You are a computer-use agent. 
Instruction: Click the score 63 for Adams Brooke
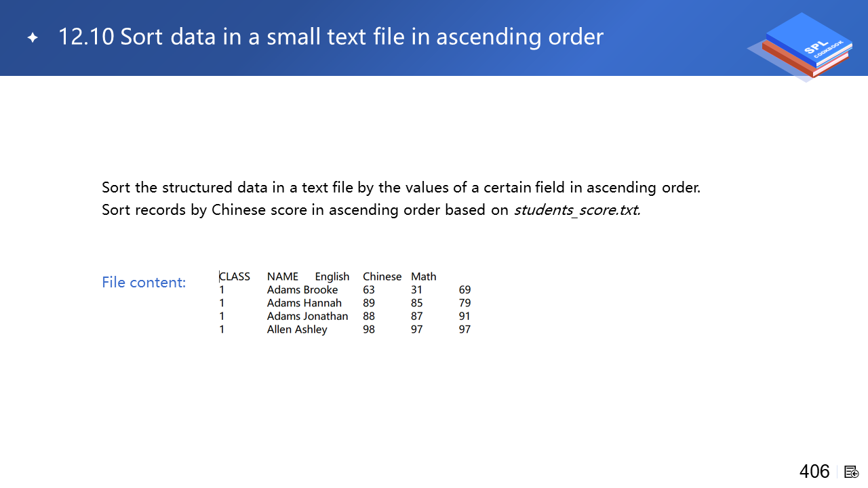click(x=369, y=289)
